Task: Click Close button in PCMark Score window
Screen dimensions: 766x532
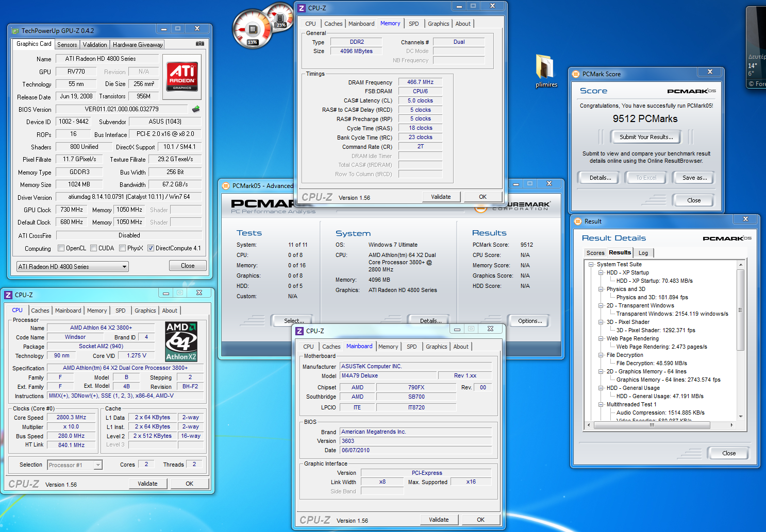Action: pyautogui.click(x=694, y=200)
